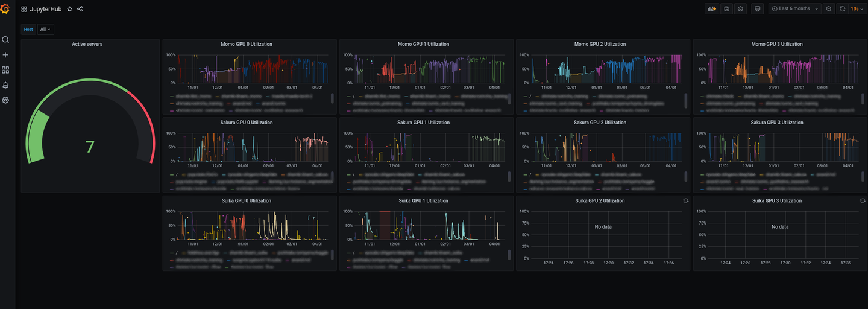Viewport: 868px width, 309px height.
Task: Open Momo GPU 0 Utilization panel menu
Action: (246, 44)
